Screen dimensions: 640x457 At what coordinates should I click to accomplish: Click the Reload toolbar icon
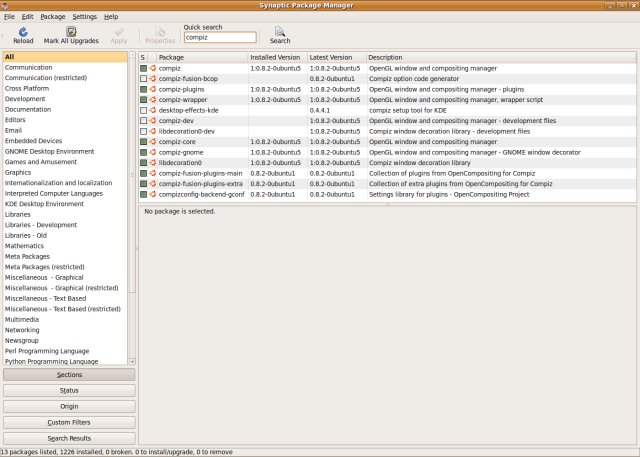[23, 31]
